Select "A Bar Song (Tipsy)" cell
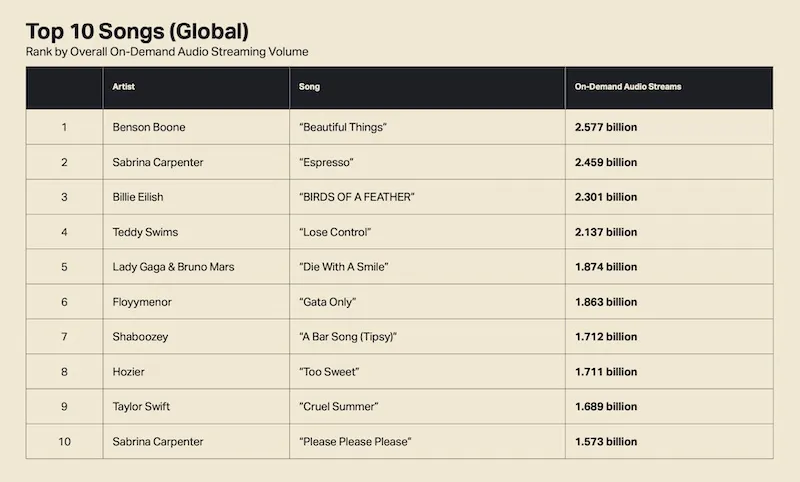Viewport: 800px width, 482px height. click(349, 337)
